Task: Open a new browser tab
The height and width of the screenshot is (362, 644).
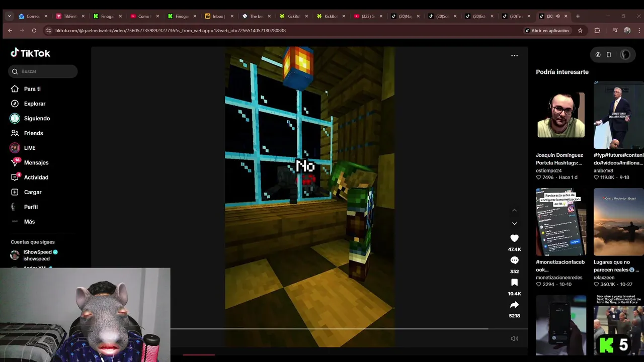Action: [x=578, y=16]
